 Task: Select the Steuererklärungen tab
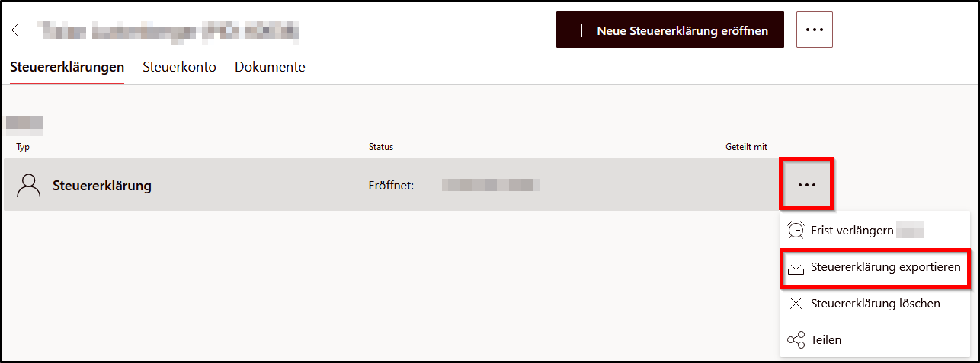pos(67,67)
